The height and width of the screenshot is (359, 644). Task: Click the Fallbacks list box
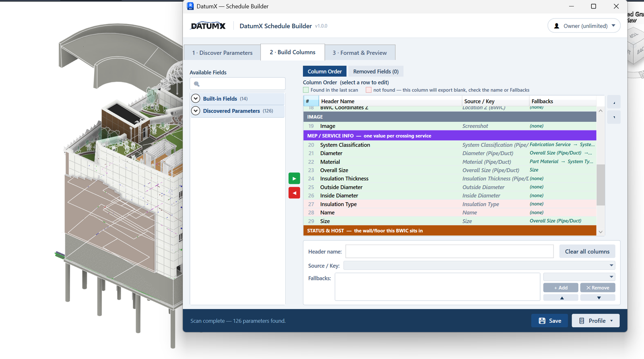coord(438,286)
